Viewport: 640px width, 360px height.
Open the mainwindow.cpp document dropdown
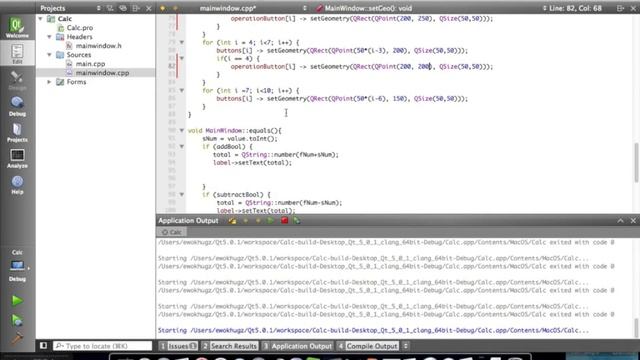coord(253,8)
